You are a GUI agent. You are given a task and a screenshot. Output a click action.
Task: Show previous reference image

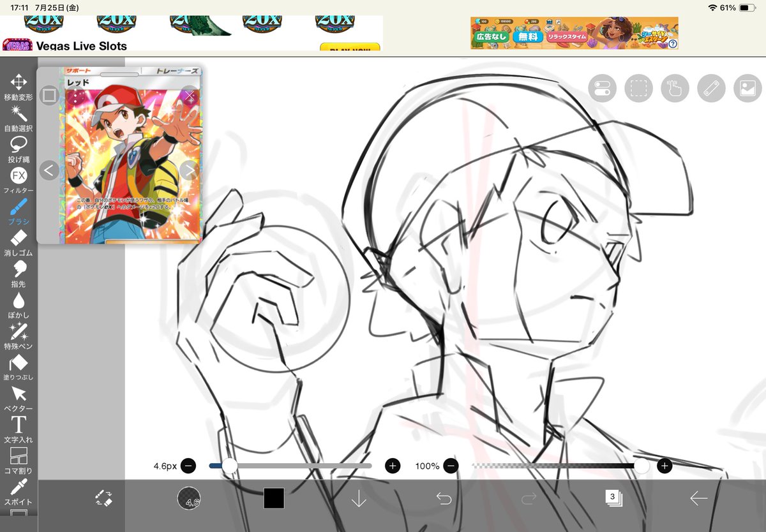tap(49, 170)
